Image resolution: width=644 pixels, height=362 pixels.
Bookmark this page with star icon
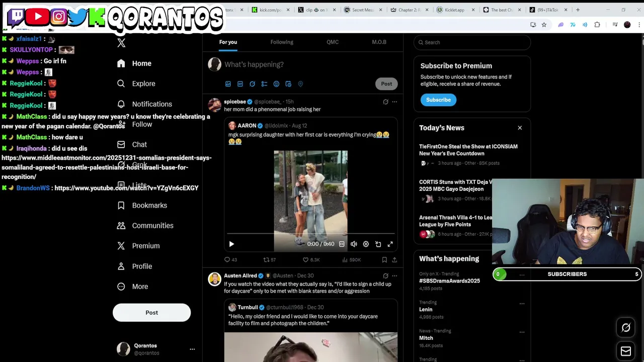coord(544,25)
